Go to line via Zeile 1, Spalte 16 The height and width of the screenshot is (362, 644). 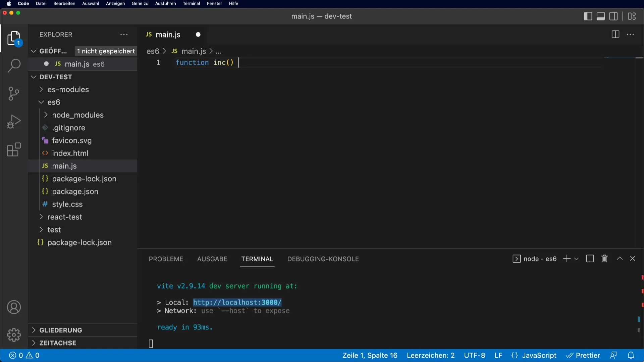[370, 355]
